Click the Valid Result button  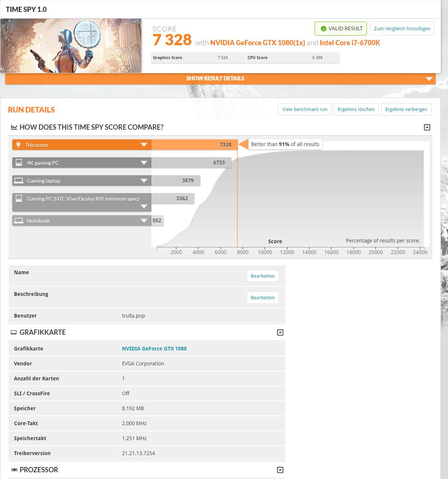pyautogui.click(x=341, y=28)
